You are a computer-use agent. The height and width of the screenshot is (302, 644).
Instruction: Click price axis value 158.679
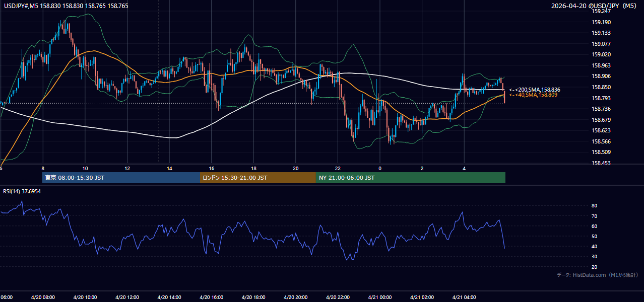point(601,120)
